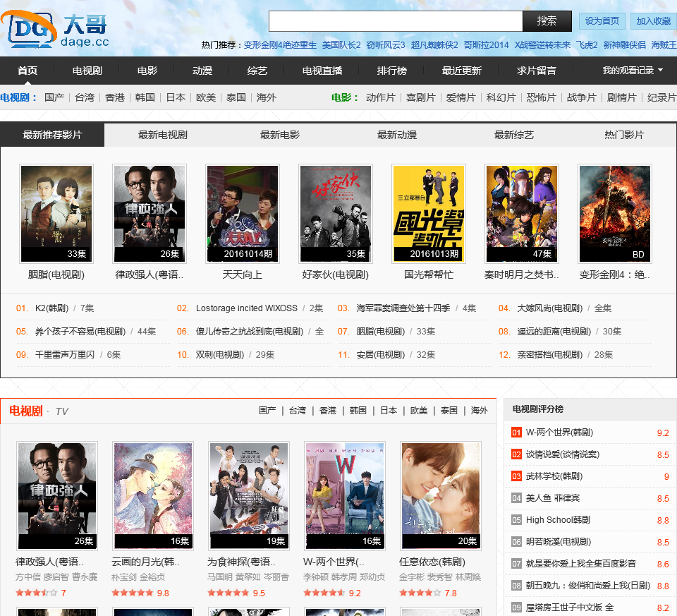Click the 加入收藏 button
Screen dimensions: 677x616
point(653,21)
